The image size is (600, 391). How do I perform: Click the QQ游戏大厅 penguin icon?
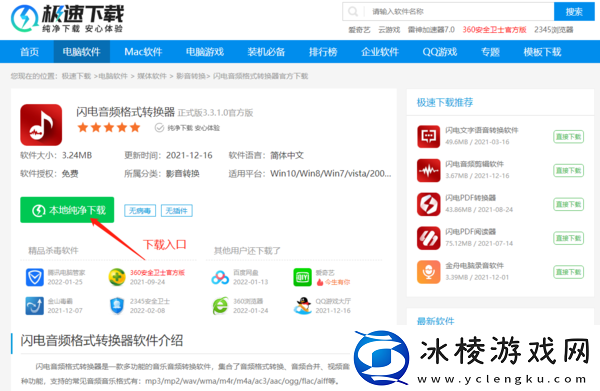point(302,306)
